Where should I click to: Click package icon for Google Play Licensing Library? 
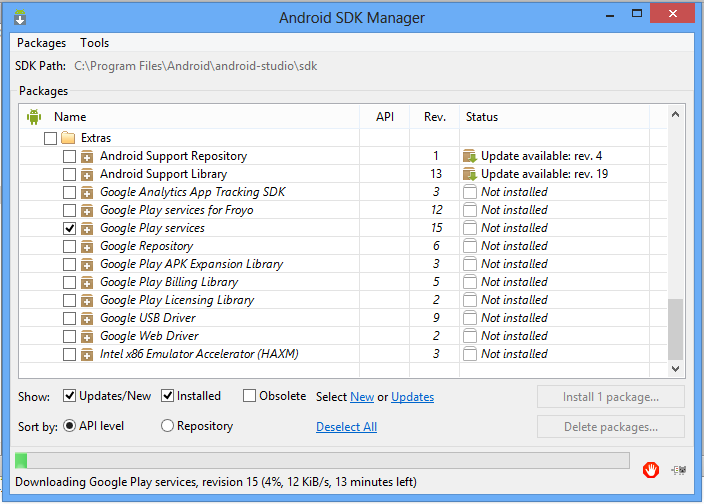[87, 300]
